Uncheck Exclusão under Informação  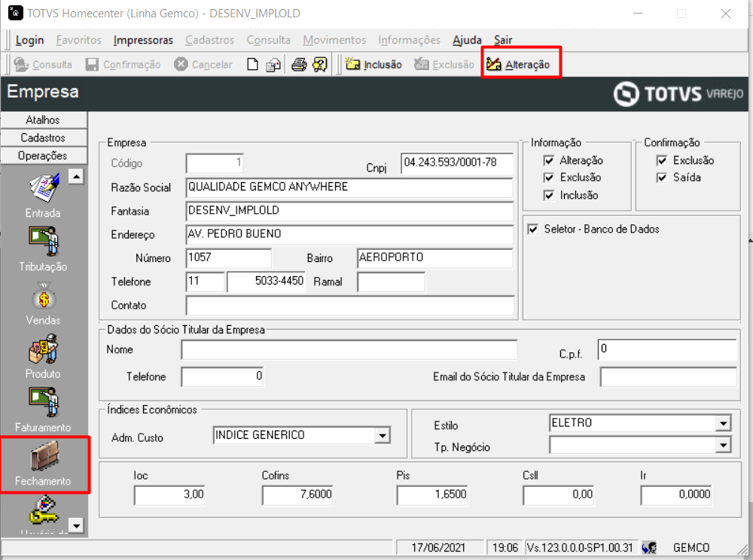(x=548, y=178)
